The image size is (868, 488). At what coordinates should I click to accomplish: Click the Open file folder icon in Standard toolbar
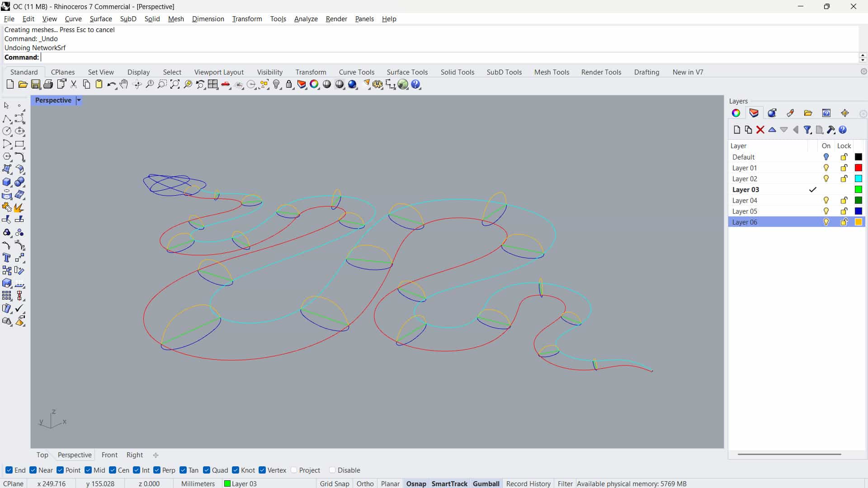[23, 84]
